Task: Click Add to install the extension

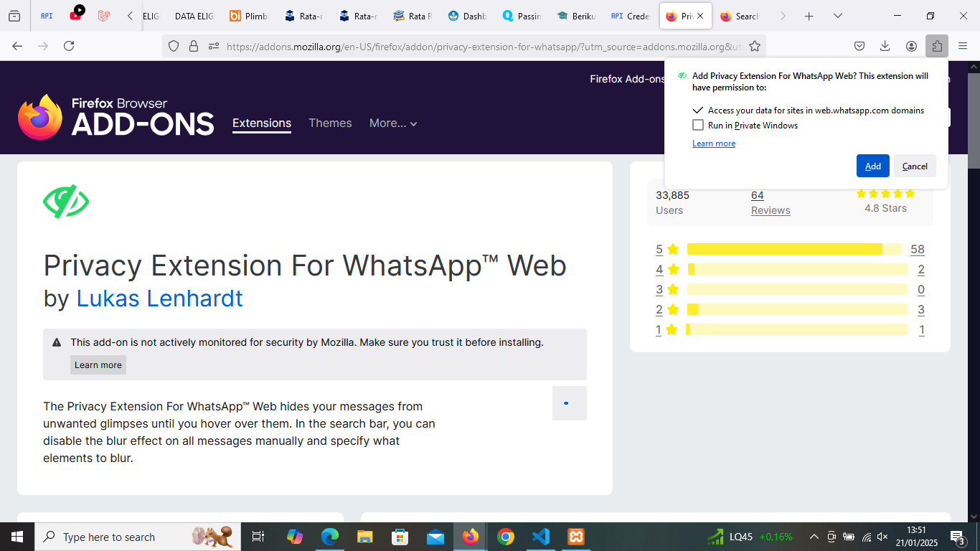Action: (873, 166)
